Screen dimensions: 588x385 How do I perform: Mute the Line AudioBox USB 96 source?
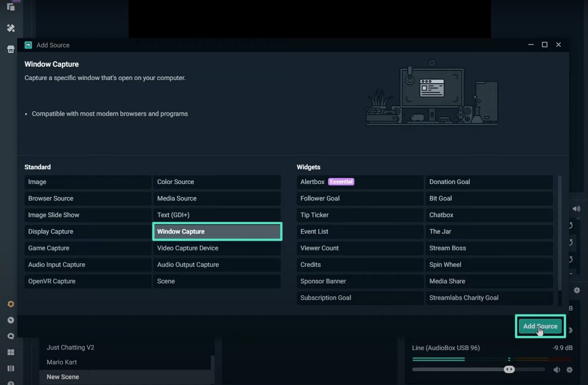click(x=557, y=370)
